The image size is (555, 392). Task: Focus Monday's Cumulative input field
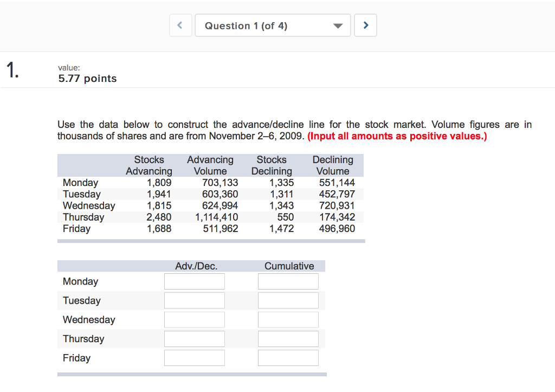(x=288, y=281)
